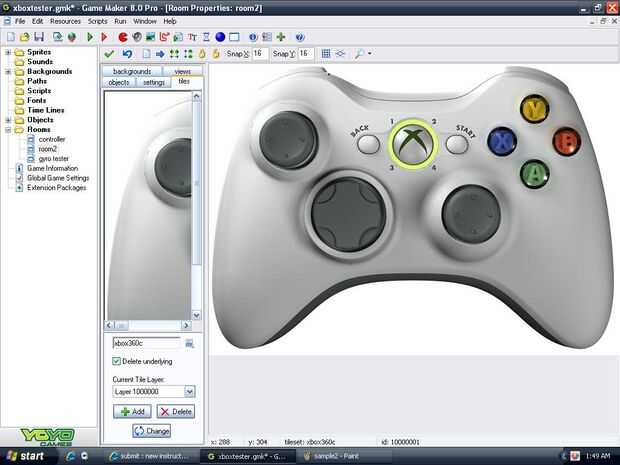Create a time line, hourglass icon

click(206, 37)
